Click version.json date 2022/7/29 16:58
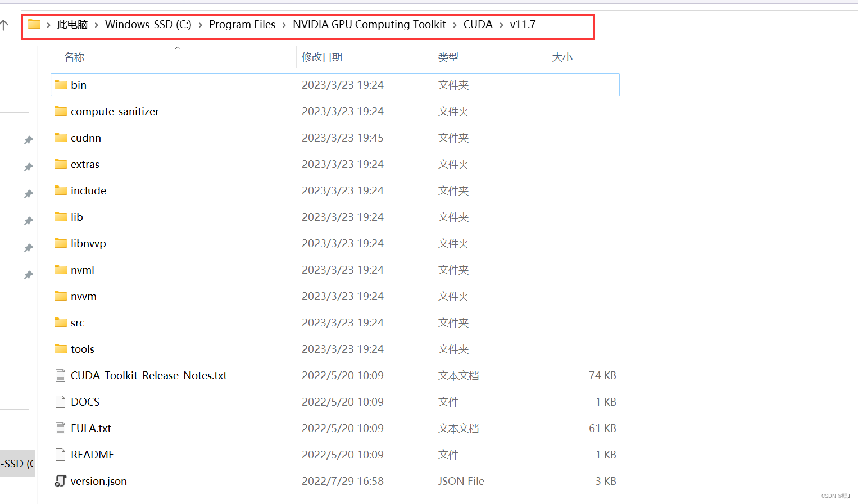The width and height of the screenshot is (858, 504). (x=343, y=481)
